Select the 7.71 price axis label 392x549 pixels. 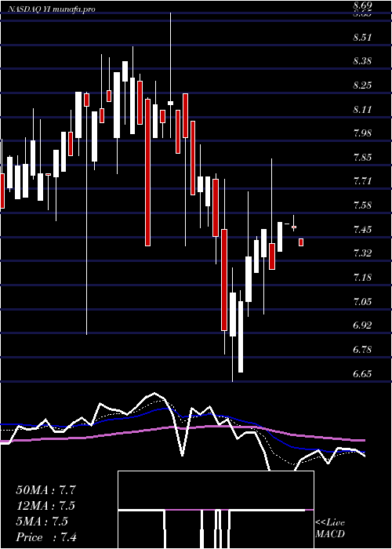click(362, 181)
